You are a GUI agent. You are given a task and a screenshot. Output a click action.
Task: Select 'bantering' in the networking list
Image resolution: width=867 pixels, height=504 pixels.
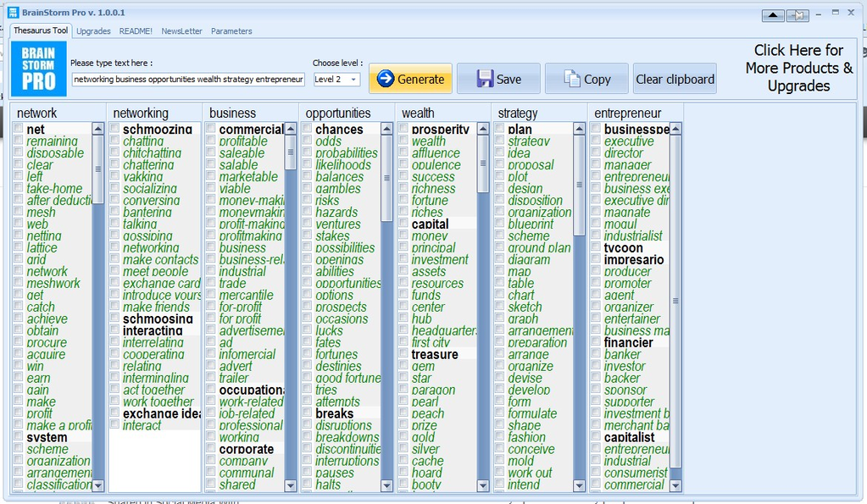(147, 212)
